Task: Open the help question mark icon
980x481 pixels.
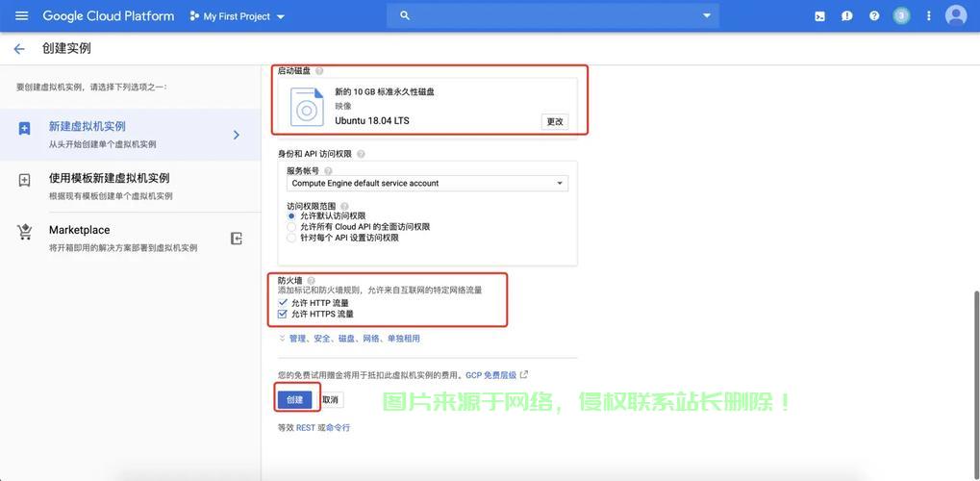Action: pos(874,16)
